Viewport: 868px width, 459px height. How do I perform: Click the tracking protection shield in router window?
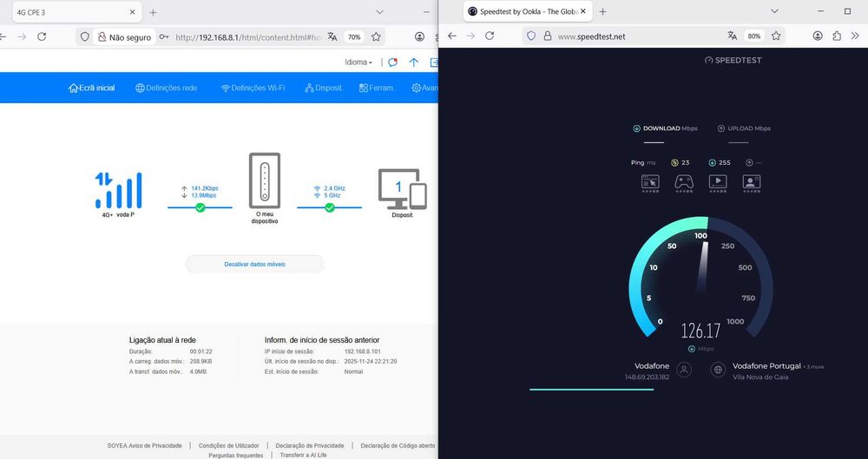tap(85, 36)
